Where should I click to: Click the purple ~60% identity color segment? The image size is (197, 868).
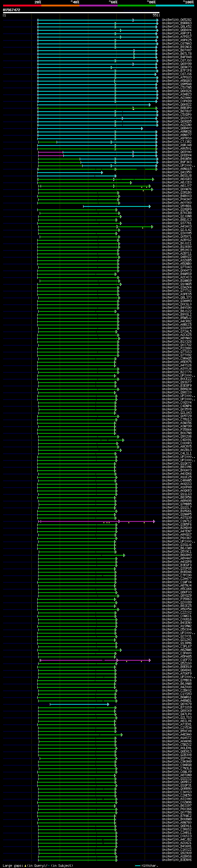98,6
